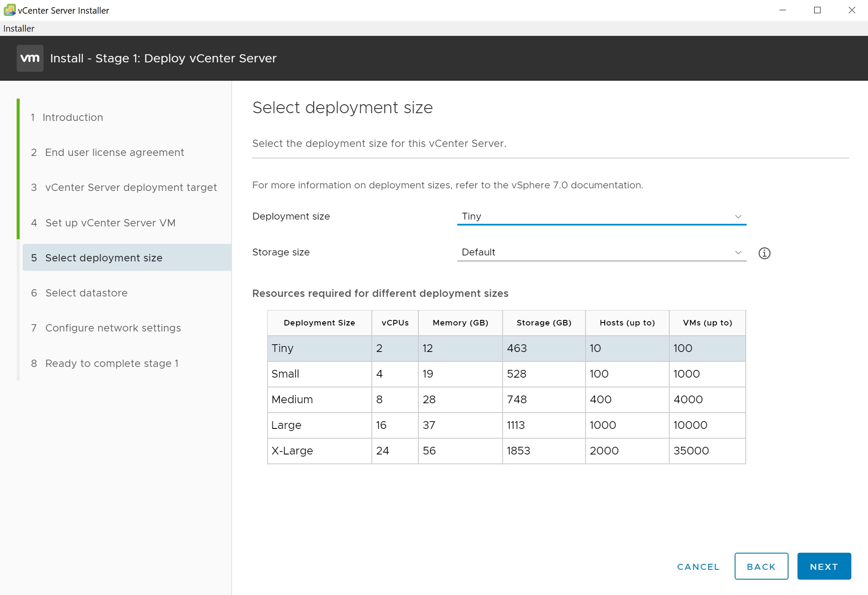Image resolution: width=868 pixels, height=595 pixels.
Task: Click the Hosts (up to) column header
Action: (x=627, y=323)
